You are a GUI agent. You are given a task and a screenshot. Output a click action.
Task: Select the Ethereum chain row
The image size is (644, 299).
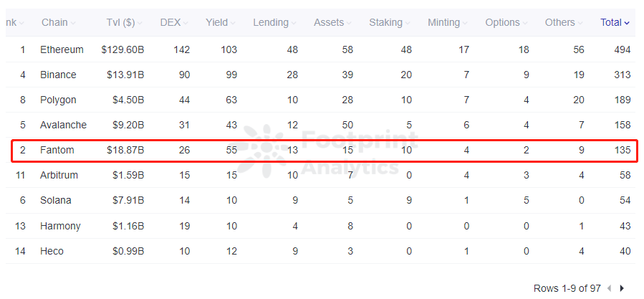point(62,49)
